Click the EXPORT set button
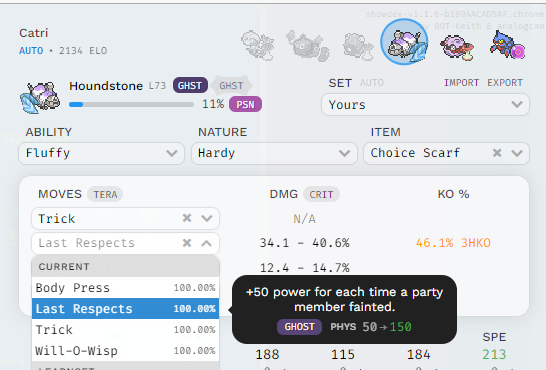546x370 pixels. click(505, 83)
